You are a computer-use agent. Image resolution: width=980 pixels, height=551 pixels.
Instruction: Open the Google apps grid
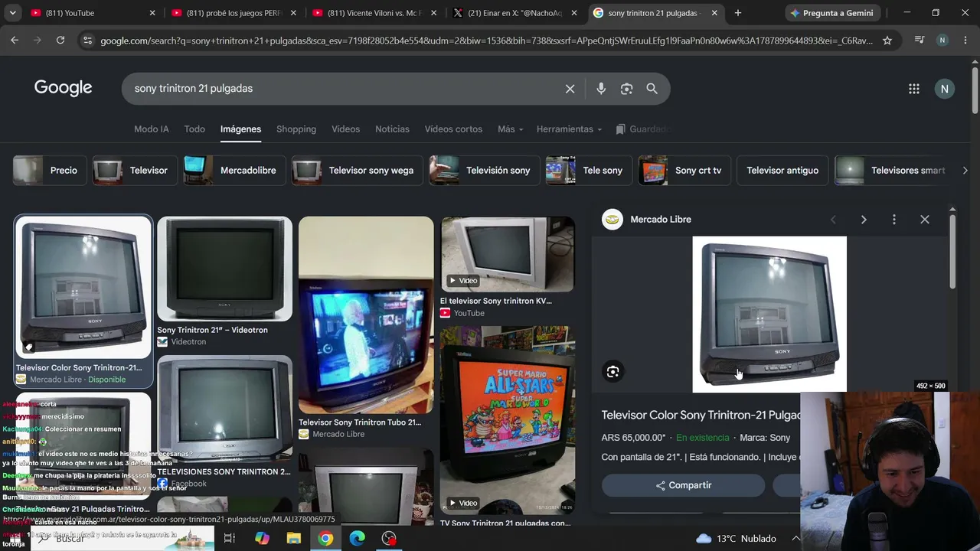914,89
